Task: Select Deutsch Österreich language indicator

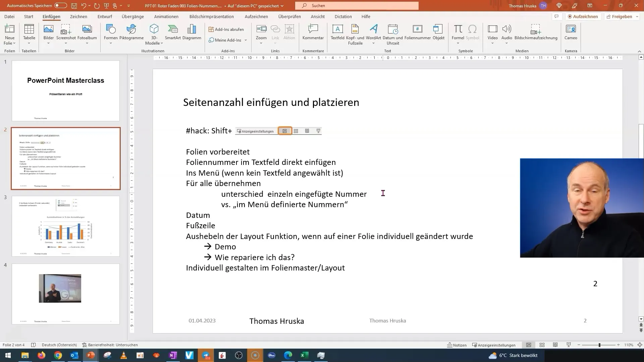Action: (x=59, y=345)
